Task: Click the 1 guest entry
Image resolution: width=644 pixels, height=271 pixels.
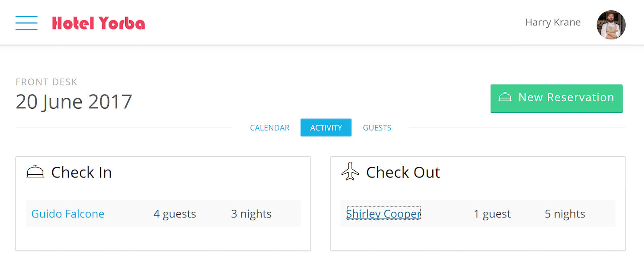Action: pyautogui.click(x=492, y=214)
